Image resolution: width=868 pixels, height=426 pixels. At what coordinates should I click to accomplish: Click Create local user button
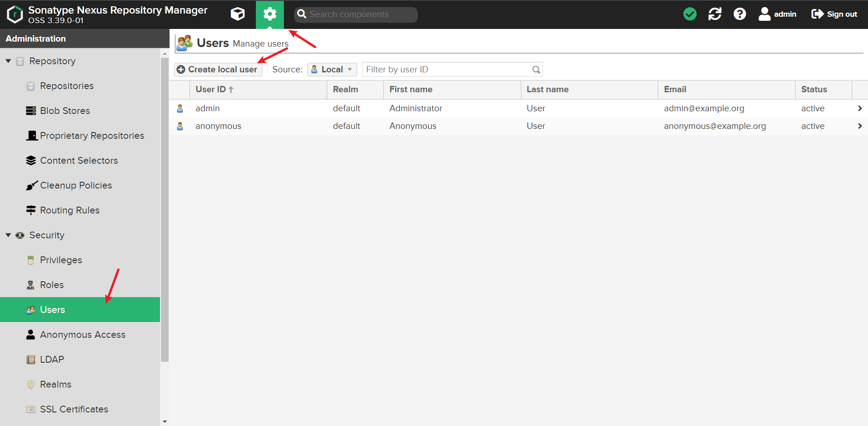click(218, 70)
